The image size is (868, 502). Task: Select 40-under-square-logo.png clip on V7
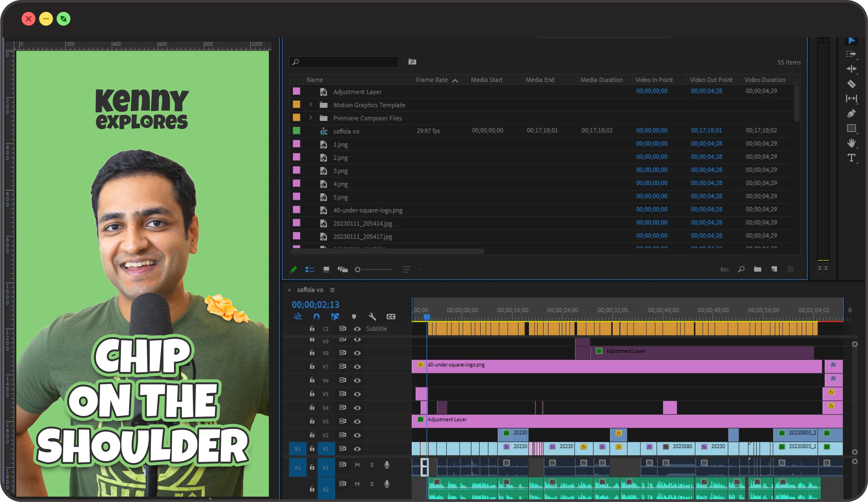(617, 366)
